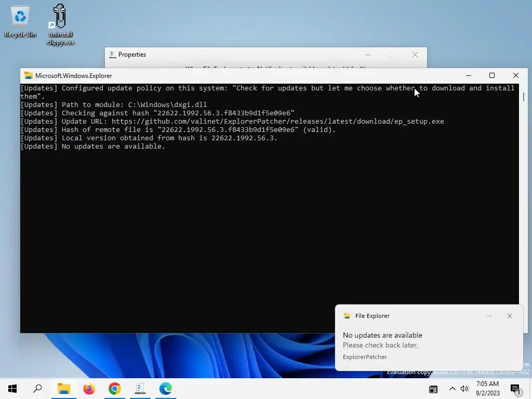532x399 pixels.
Task: Click the Hash of remote file line
Action: tap(178, 129)
